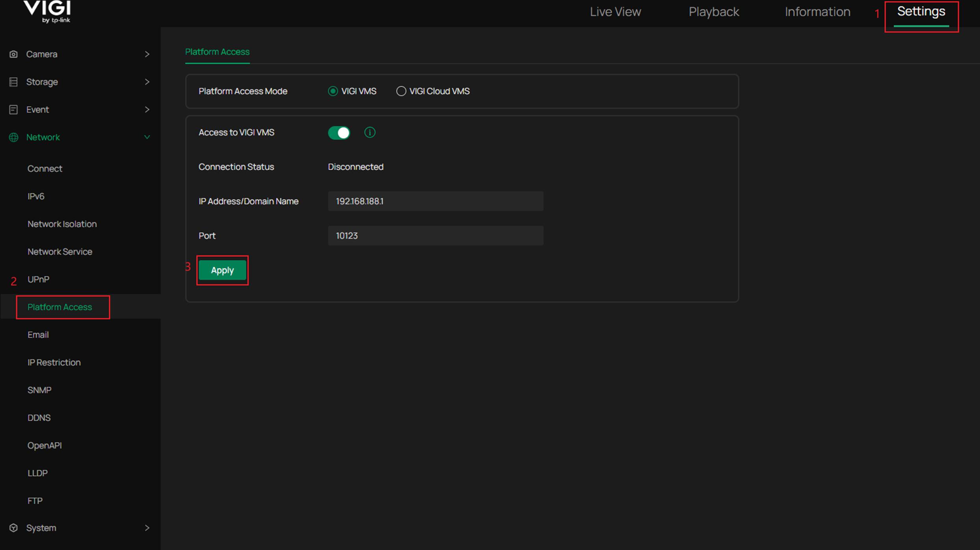The height and width of the screenshot is (550, 980).
Task: Click the Camera menu label
Action: tap(42, 54)
